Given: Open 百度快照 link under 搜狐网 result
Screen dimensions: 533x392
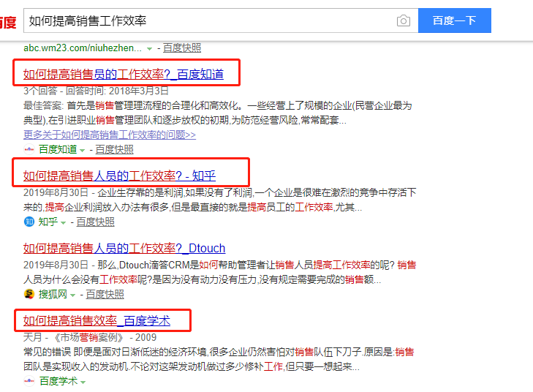Looking at the screenshot, I should (x=105, y=294).
